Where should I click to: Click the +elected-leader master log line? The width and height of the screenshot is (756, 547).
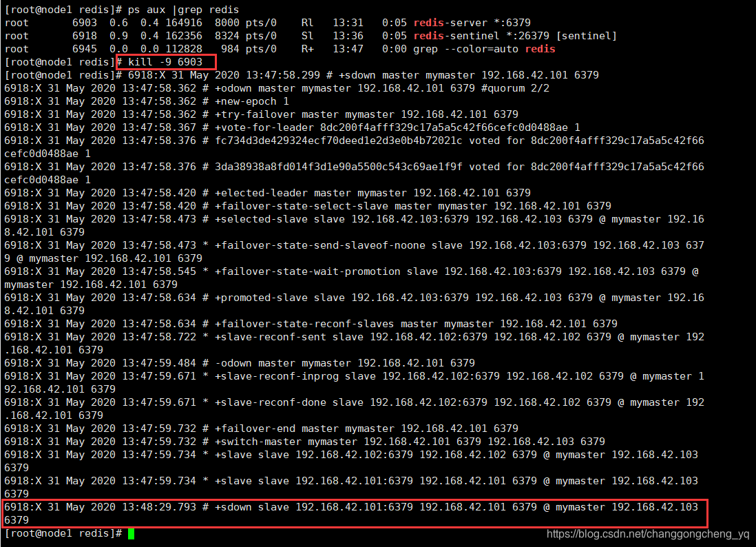tap(268, 192)
